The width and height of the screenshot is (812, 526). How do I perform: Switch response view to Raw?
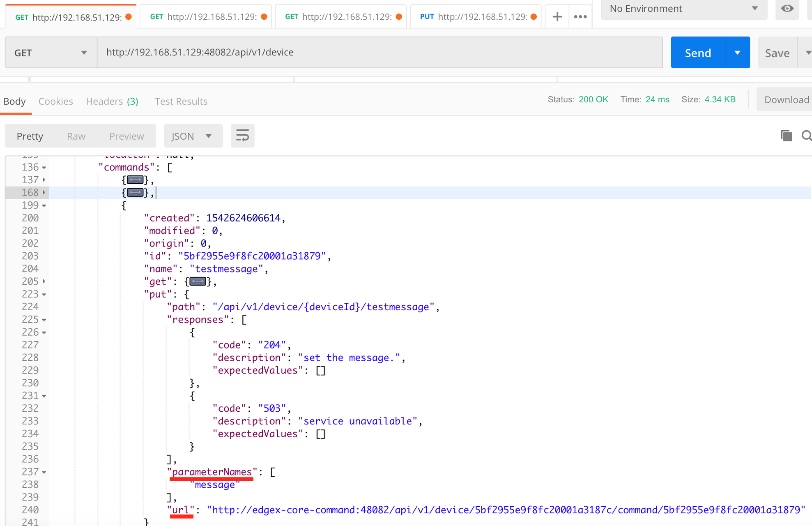(x=76, y=136)
